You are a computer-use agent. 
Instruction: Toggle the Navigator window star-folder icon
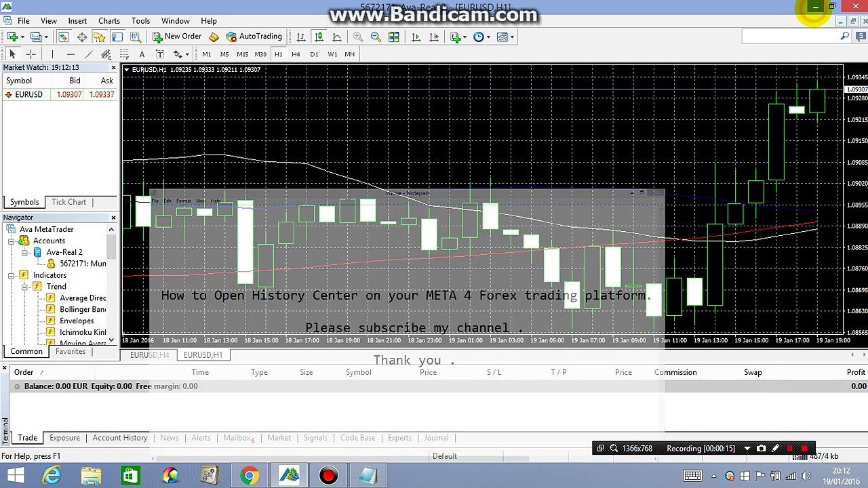[99, 37]
